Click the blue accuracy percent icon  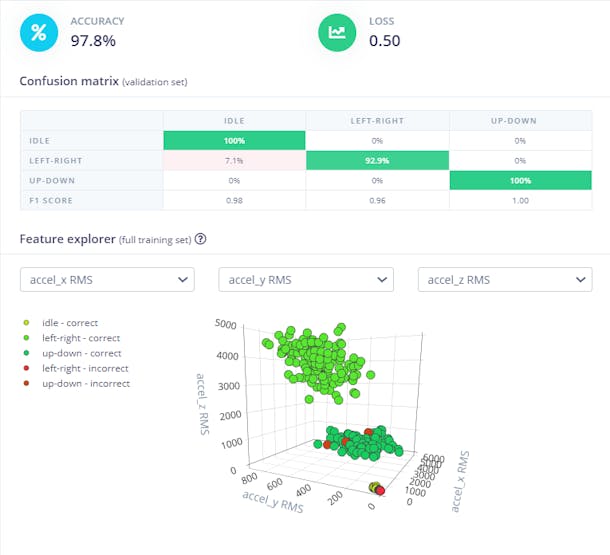point(39,32)
